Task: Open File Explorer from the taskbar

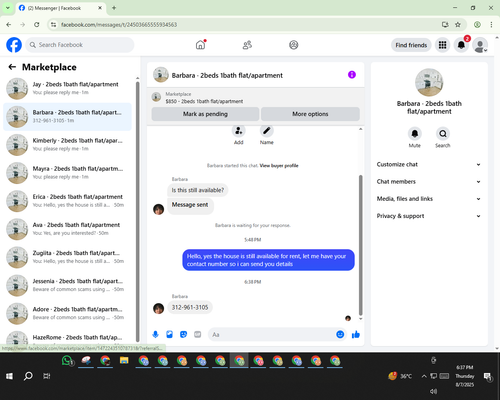Action: tap(124, 361)
